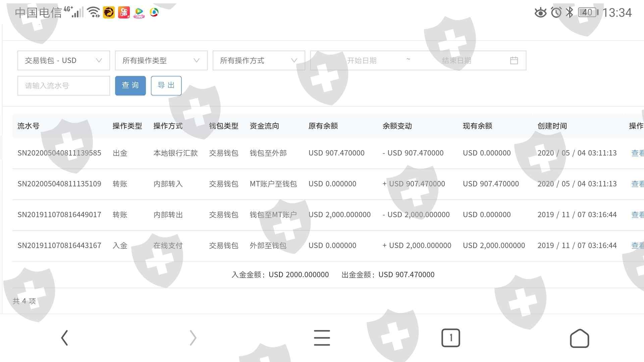Open the 所有操作类型 dropdown

click(x=161, y=60)
